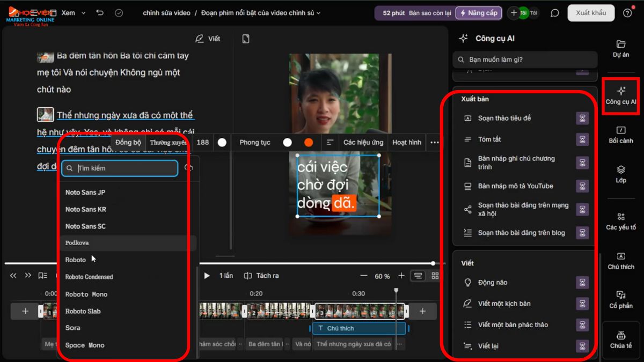Click the Tìm kiếm font search field

tap(120, 168)
